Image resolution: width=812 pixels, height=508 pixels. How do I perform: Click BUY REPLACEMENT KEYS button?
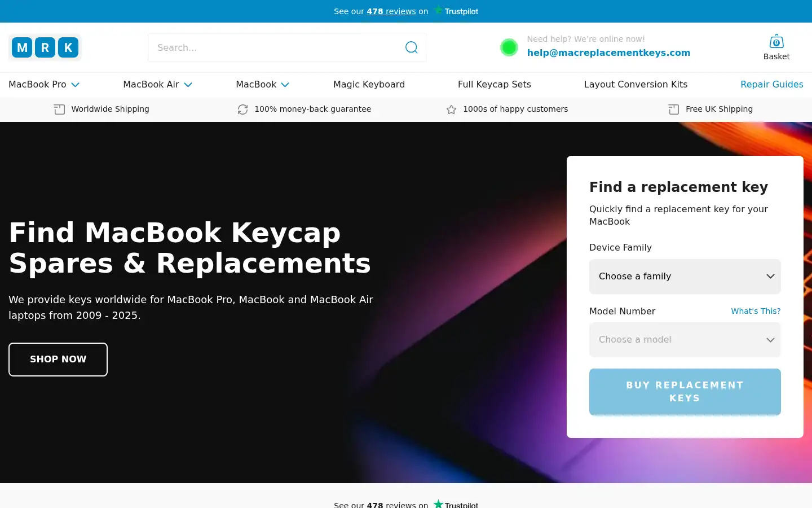click(685, 392)
